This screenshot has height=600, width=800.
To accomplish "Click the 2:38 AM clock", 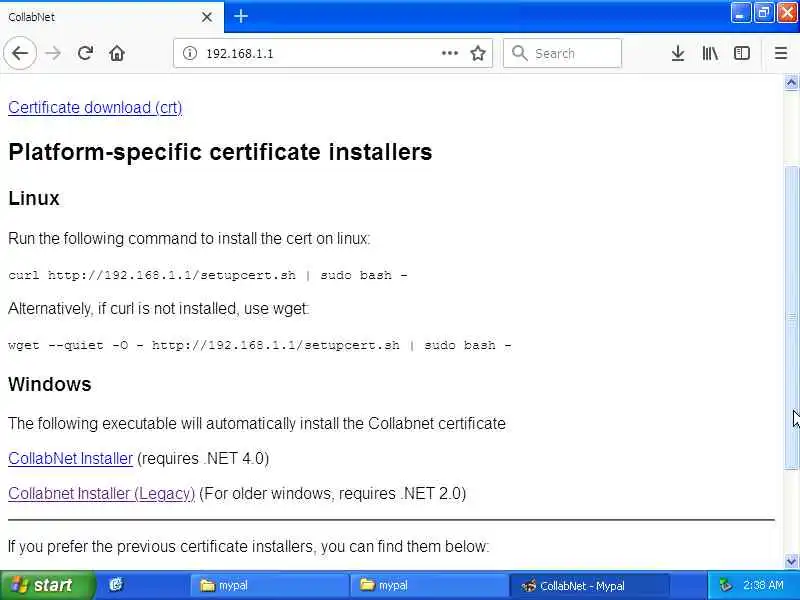I will coord(763,585).
